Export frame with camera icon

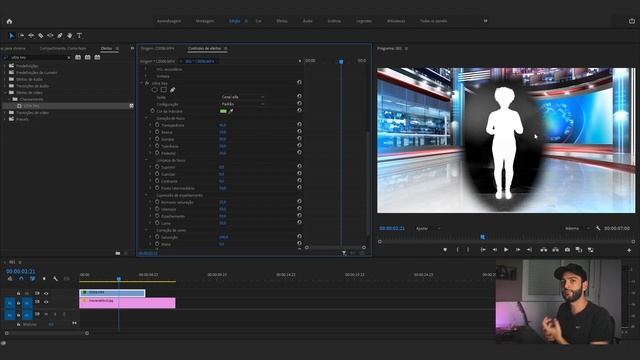tap(567, 250)
